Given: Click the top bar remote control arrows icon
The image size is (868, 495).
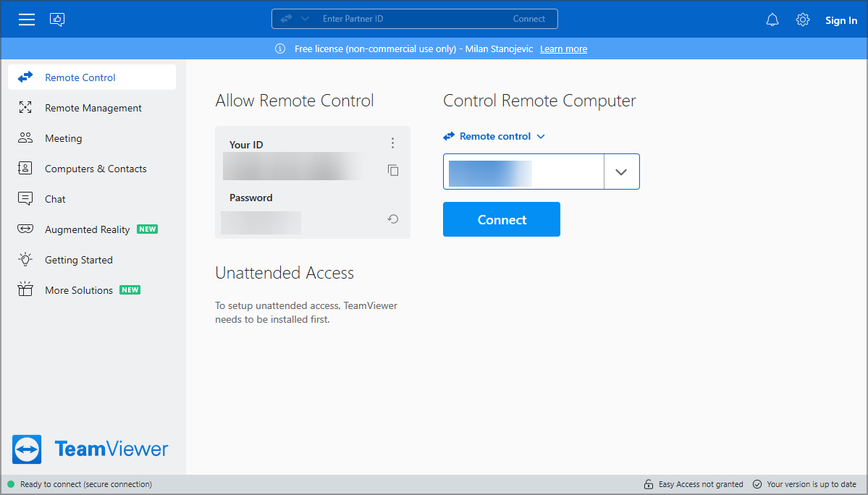Looking at the screenshot, I should (286, 19).
